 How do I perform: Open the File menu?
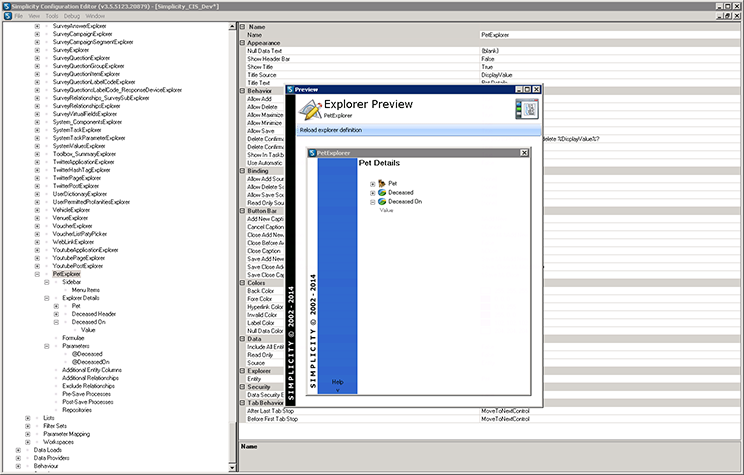coord(19,16)
